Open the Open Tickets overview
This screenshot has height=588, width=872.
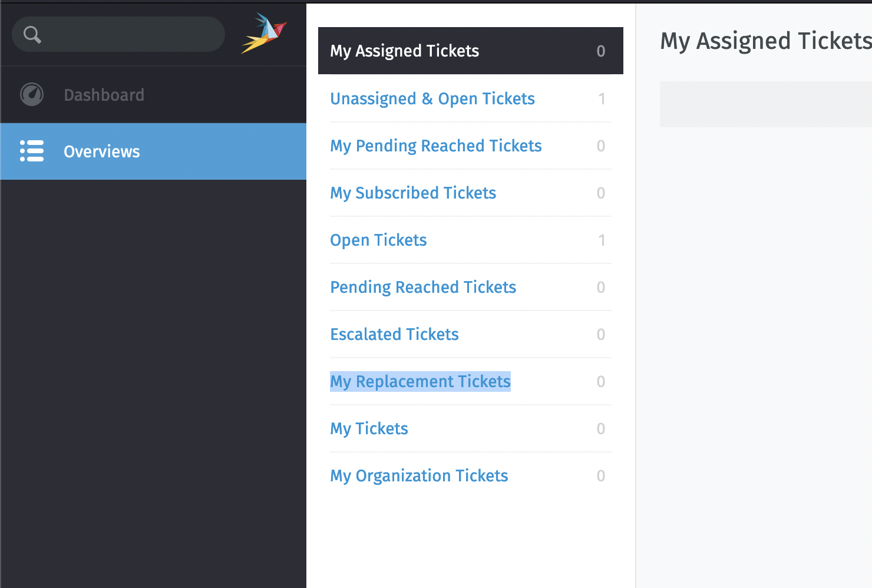[x=378, y=240]
